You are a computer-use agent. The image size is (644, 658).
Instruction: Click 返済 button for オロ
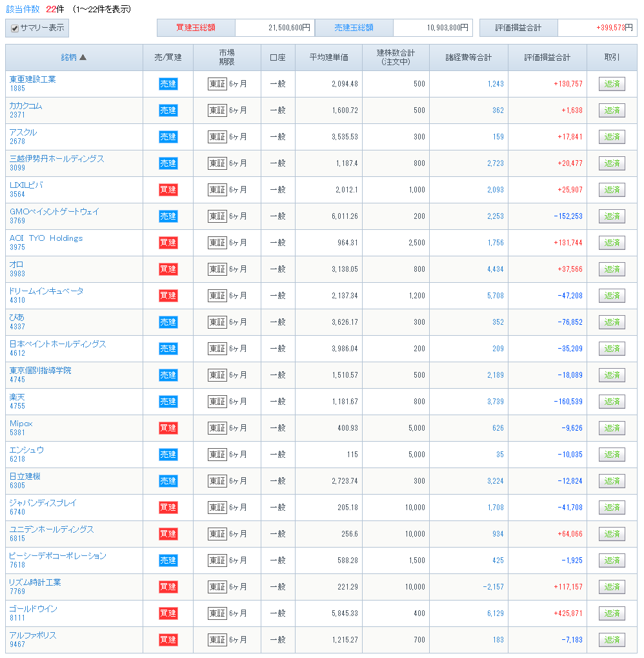[612, 269]
